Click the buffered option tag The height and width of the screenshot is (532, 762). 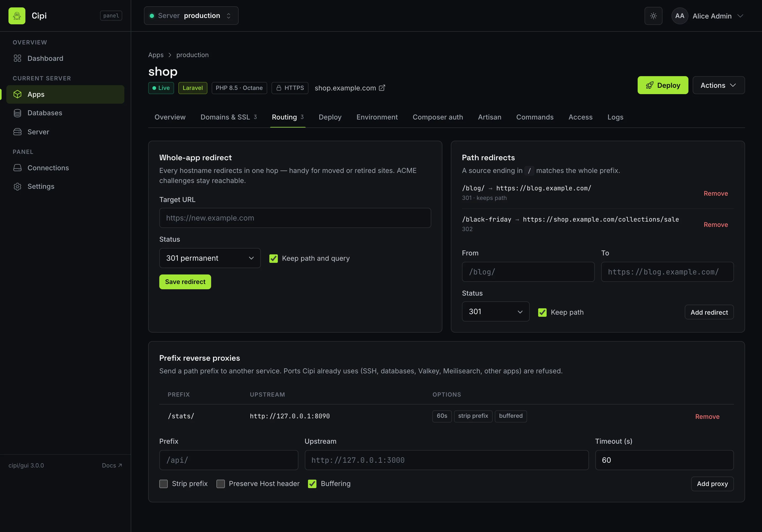(x=510, y=416)
